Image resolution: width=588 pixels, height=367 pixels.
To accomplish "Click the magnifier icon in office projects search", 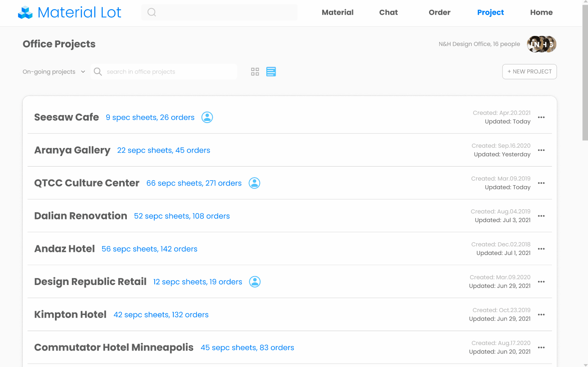I will coord(98,71).
